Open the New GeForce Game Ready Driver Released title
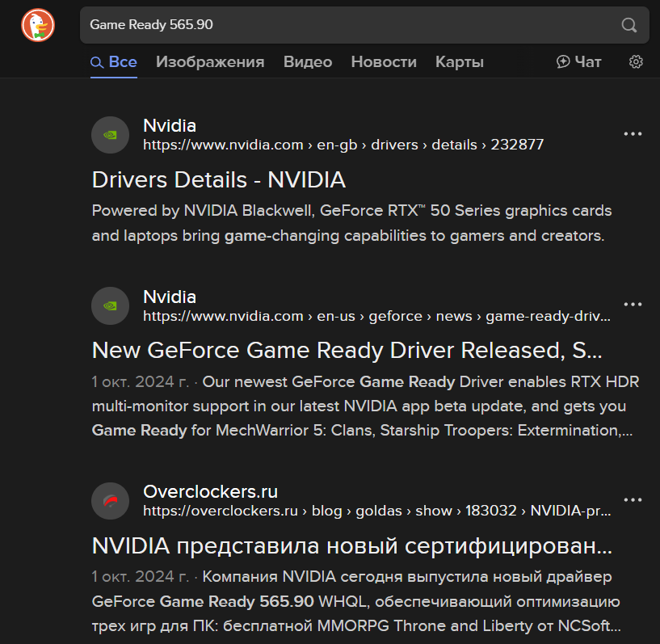This screenshot has width=660, height=644. [x=347, y=350]
